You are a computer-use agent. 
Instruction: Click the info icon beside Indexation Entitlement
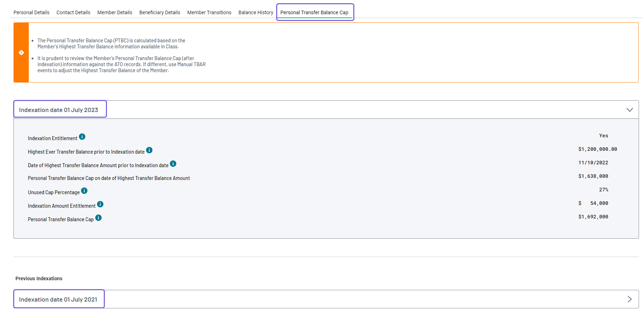pos(82,136)
